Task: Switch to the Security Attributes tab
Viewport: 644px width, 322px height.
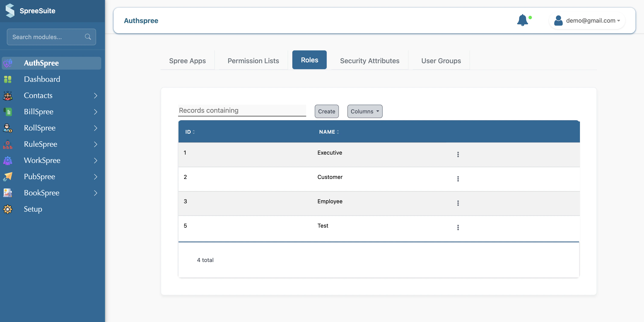Action: coord(369,60)
